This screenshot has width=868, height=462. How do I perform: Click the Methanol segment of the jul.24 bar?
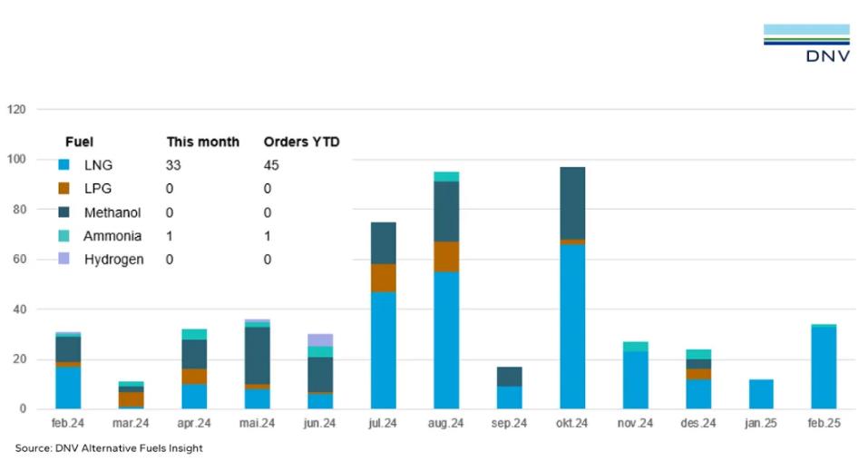click(383, 243)
